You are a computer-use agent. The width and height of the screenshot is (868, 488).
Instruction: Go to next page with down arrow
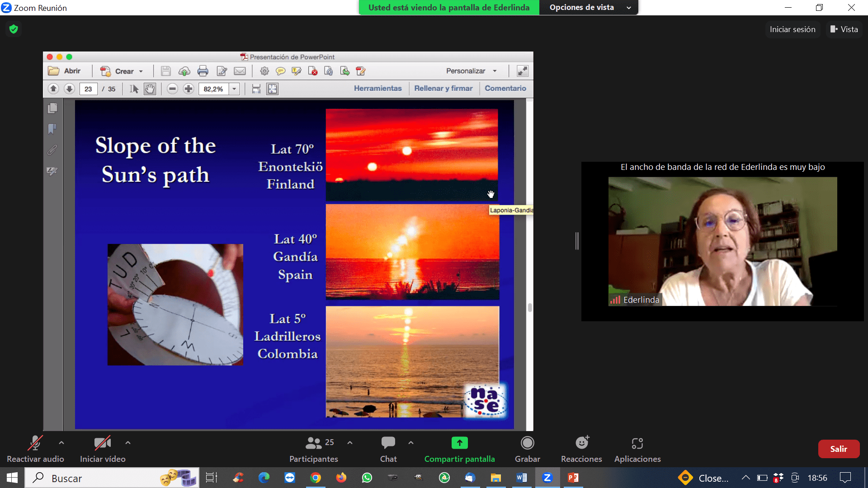tap(69, 89)
